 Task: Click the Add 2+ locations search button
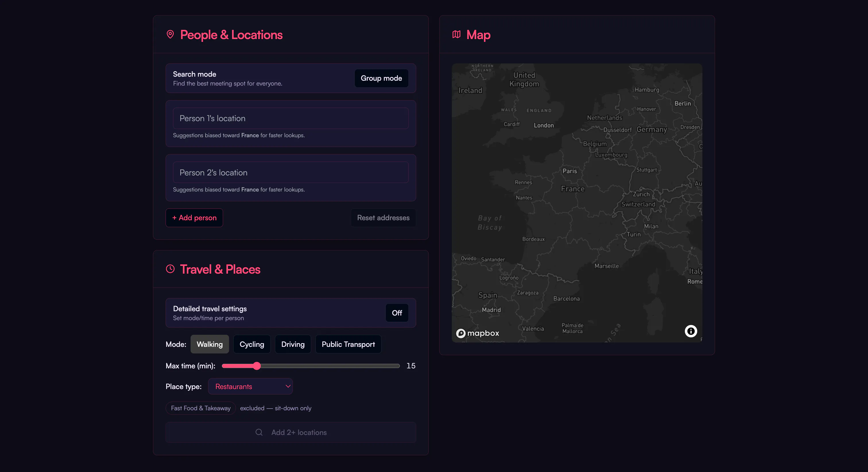click(290, 432)
